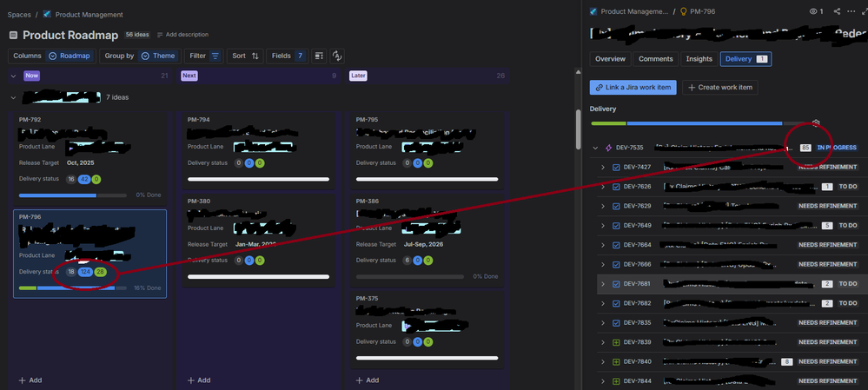Open the more actions ellipsis in detail panel
Viewport: 868px width, 390px height.
click(x=851, y=11)
